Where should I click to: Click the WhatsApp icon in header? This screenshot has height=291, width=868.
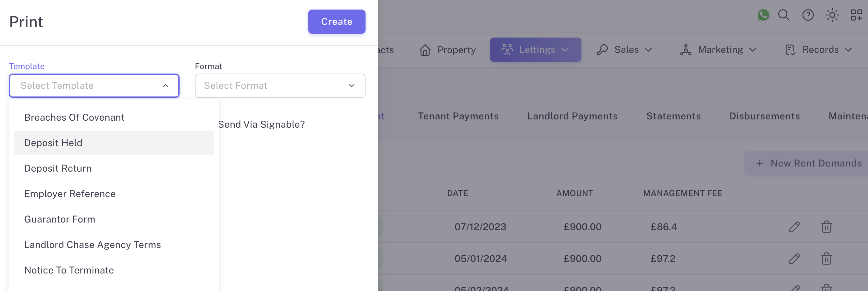[763, 15]
